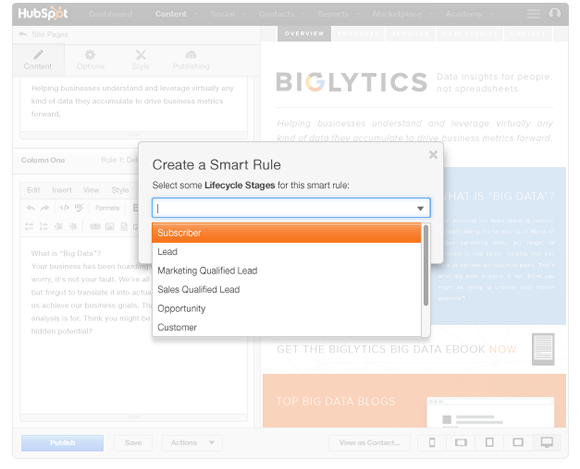The height and width of the screenshot is (469, 580).
Task: Switch to the Publishing tab
Action: pos(191,60)
